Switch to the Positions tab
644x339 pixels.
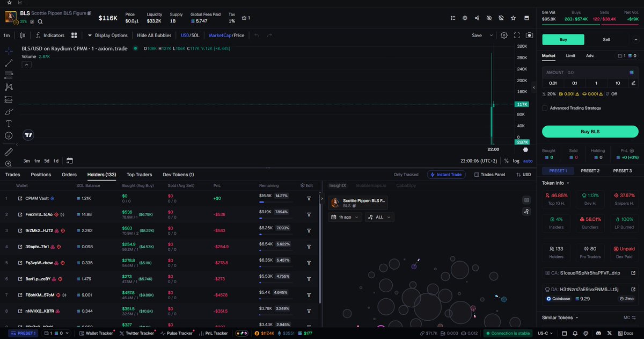tap(41, 175)
